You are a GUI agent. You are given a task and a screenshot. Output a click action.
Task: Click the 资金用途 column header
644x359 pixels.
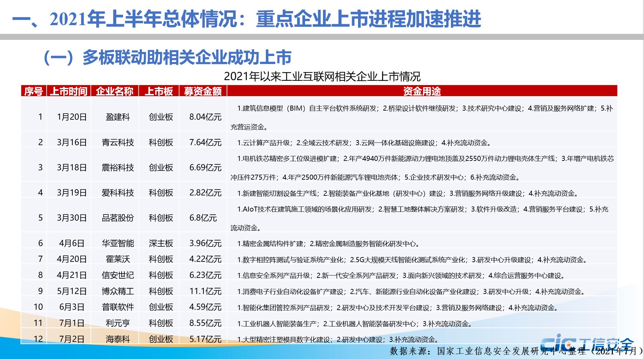click(x=422, y=91)
